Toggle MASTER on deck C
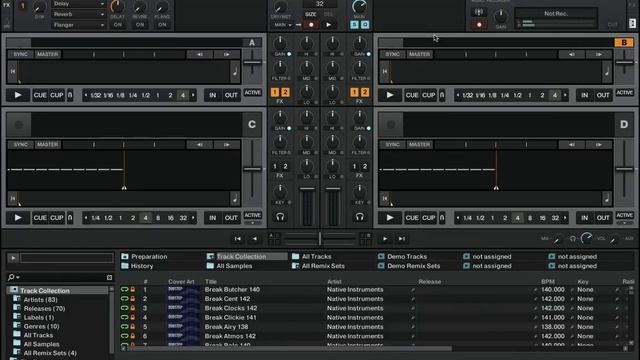The height and width of the screenshot is (360, 640). [x=47, y=144]
